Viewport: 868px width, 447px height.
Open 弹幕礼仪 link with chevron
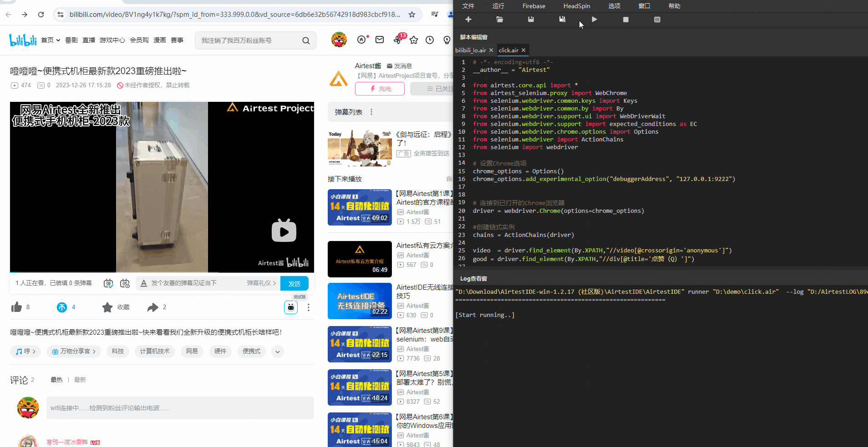tap(262, 283)
